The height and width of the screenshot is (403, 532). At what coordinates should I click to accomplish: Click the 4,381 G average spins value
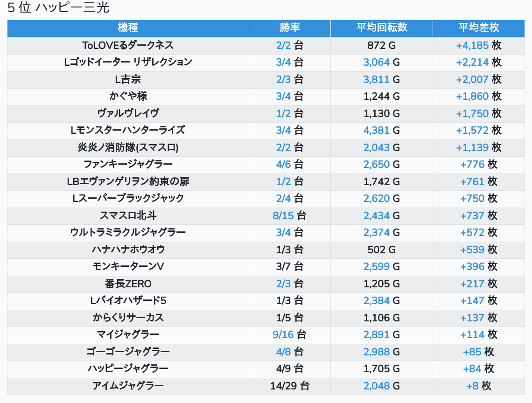(x=382, y=130)
